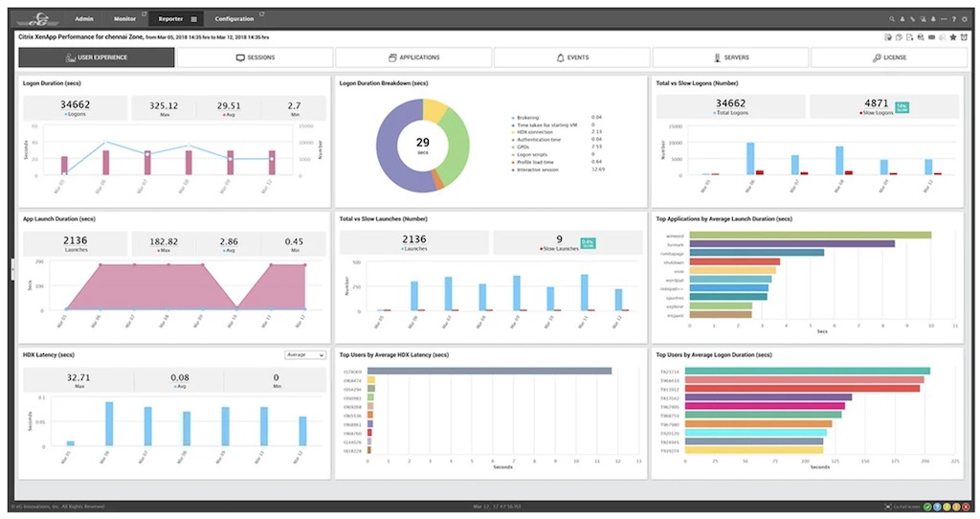This screenshot has width=980, height=519.
Task: Click the power/logout icon in top bar
Action: point(964,18)
